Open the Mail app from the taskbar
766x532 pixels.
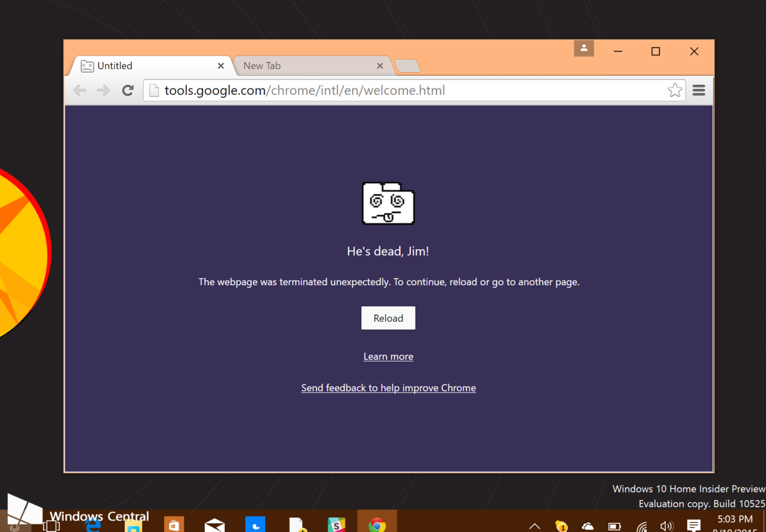(x=214, y=524)
